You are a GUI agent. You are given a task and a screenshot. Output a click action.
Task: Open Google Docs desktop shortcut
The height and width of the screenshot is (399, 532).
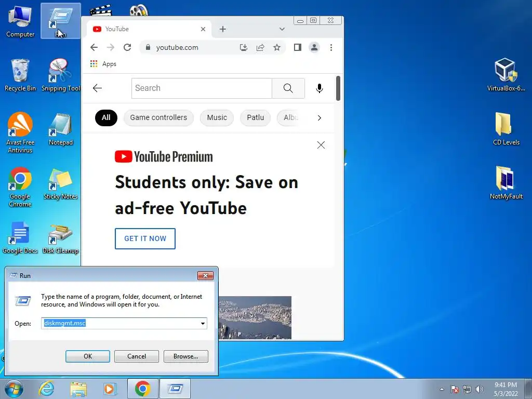point(20,237)
